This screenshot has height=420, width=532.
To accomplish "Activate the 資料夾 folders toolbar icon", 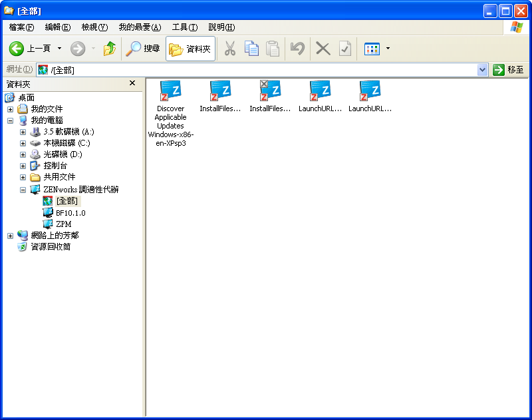I will tap(190, 49).
